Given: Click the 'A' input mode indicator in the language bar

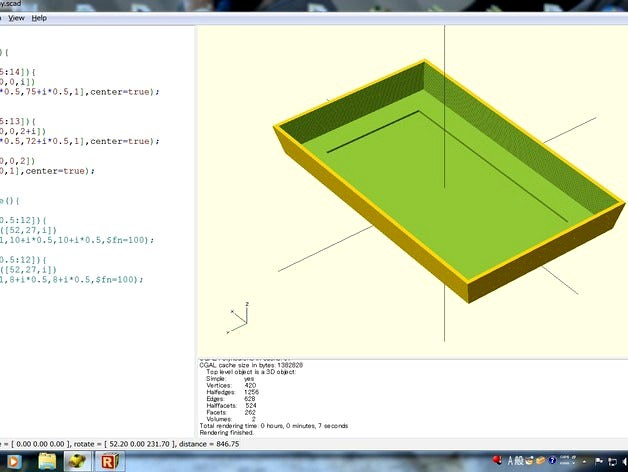Looking at the screenshot, I should tap(511, 460).
